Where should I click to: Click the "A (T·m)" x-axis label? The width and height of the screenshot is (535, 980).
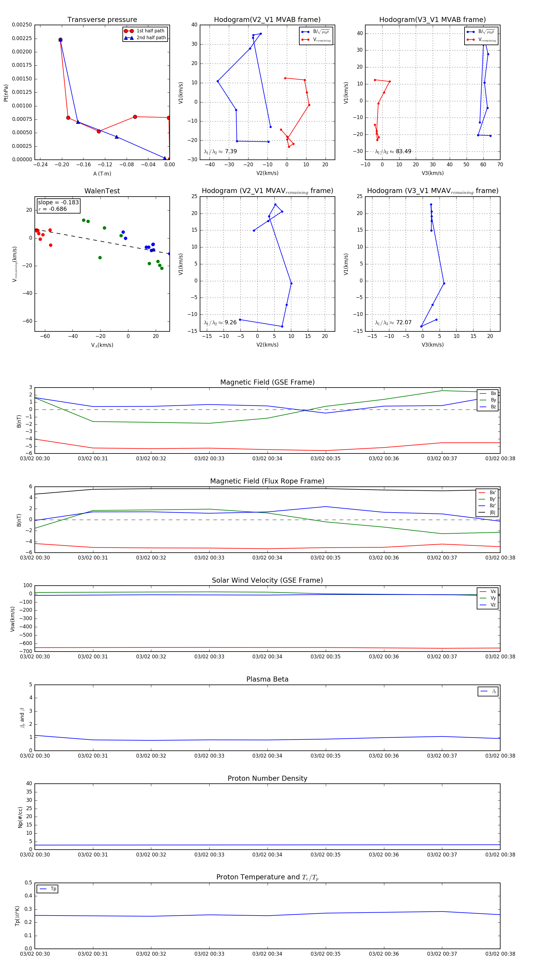(x=102, y=173)
